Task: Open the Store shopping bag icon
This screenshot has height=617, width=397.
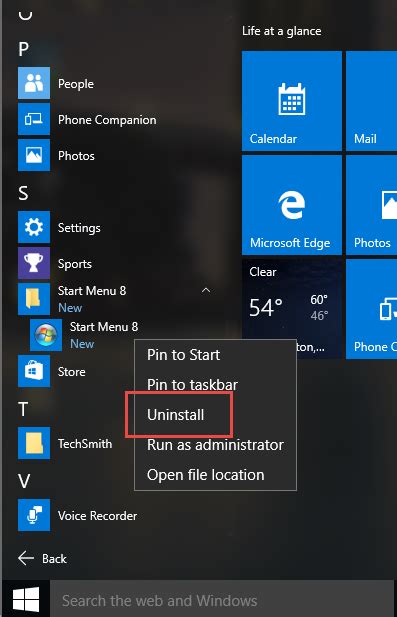Action: [x=34, y=371]
